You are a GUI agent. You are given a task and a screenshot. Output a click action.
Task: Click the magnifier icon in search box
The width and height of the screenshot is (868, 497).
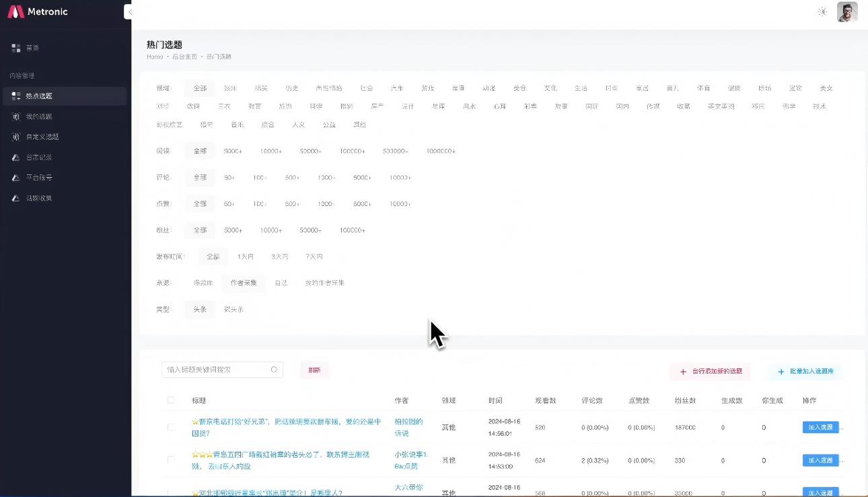pos(274,369)
